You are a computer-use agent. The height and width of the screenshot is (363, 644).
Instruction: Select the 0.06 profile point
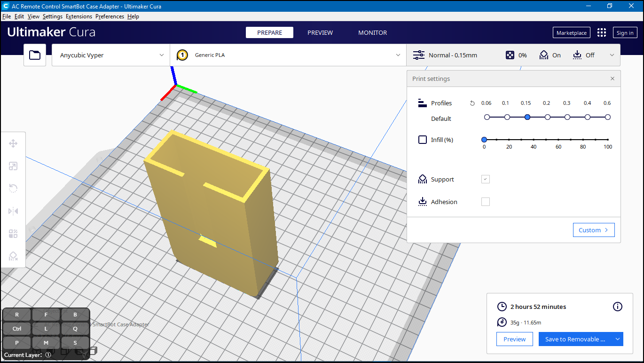(x=487, y=117)
